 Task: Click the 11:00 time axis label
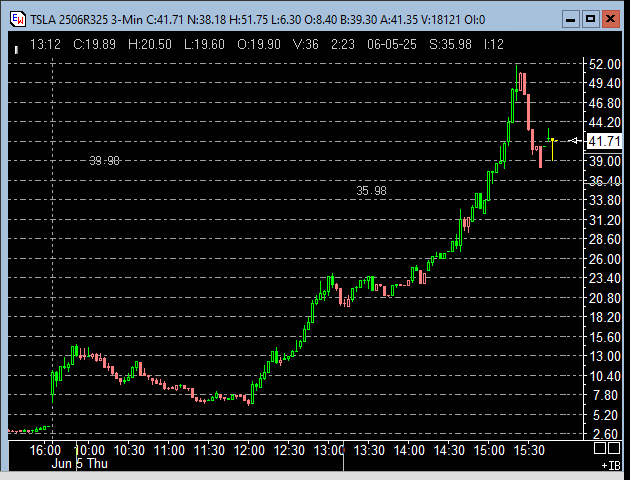point(169,450)
